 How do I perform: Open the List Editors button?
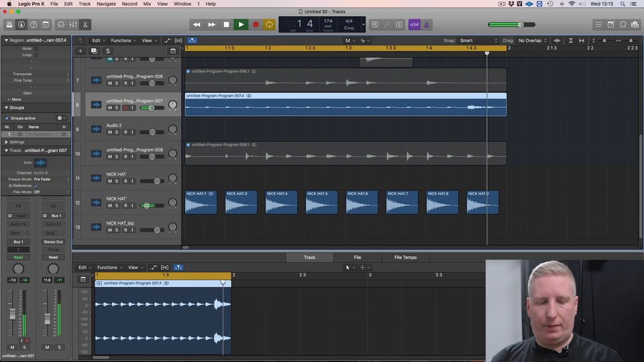pos(599,25)
